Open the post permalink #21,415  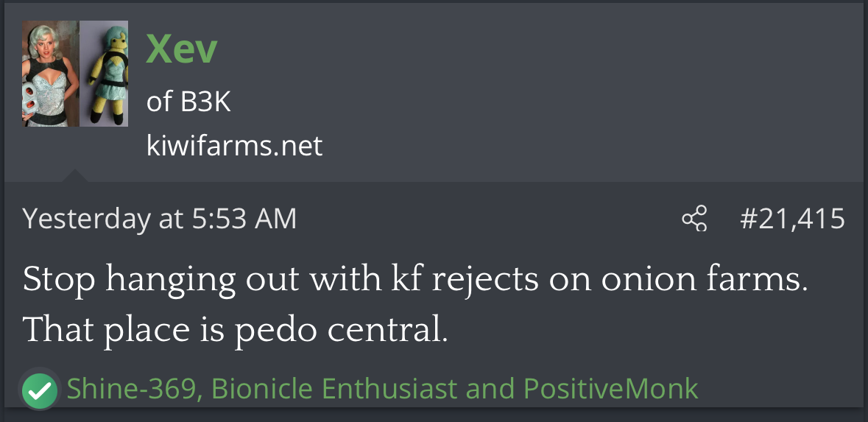791,219
